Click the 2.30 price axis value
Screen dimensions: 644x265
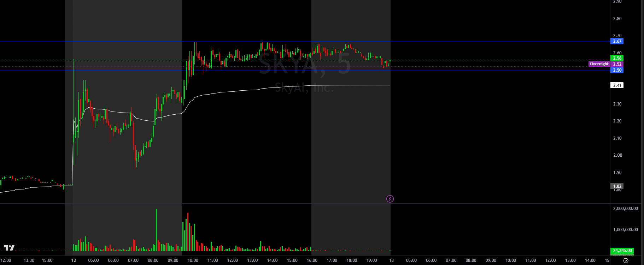coord(617,104)
